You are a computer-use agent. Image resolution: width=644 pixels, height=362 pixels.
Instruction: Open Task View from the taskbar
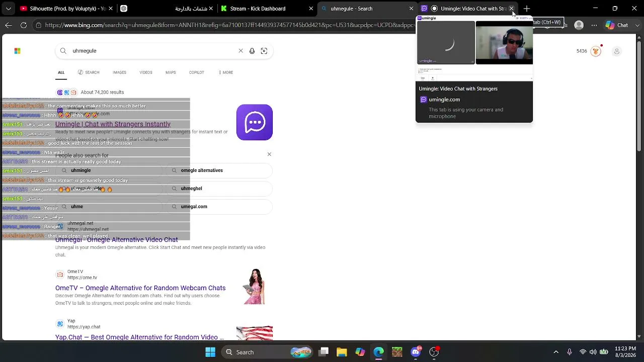click(324, 352)
